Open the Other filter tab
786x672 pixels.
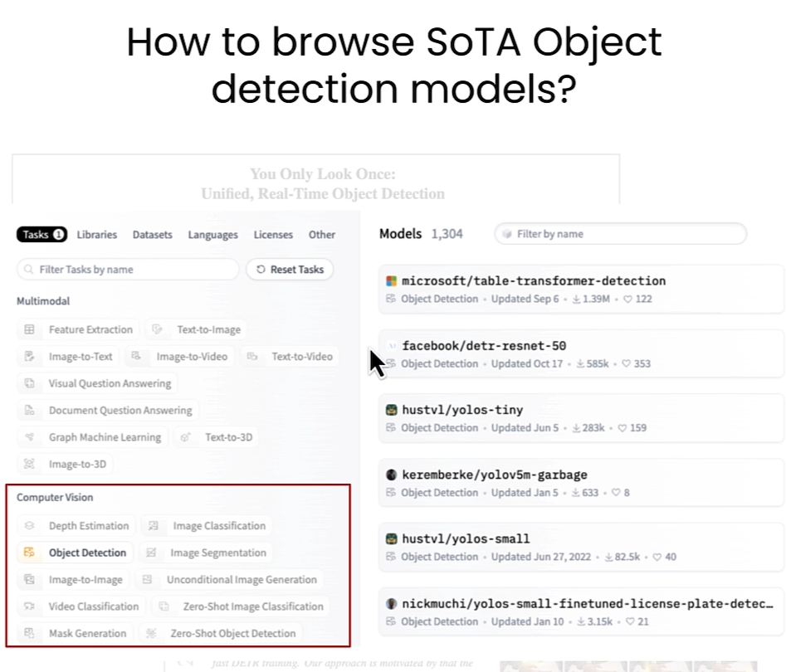coord(322,235)
